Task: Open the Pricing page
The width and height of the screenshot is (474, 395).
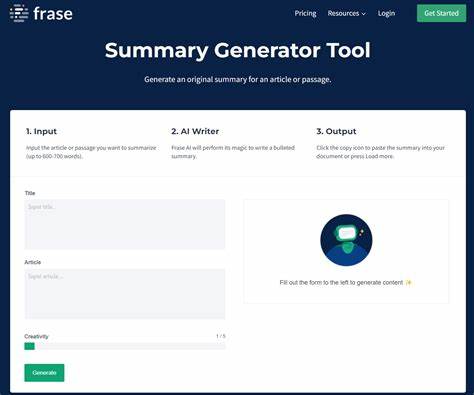Action: point(305,13)
